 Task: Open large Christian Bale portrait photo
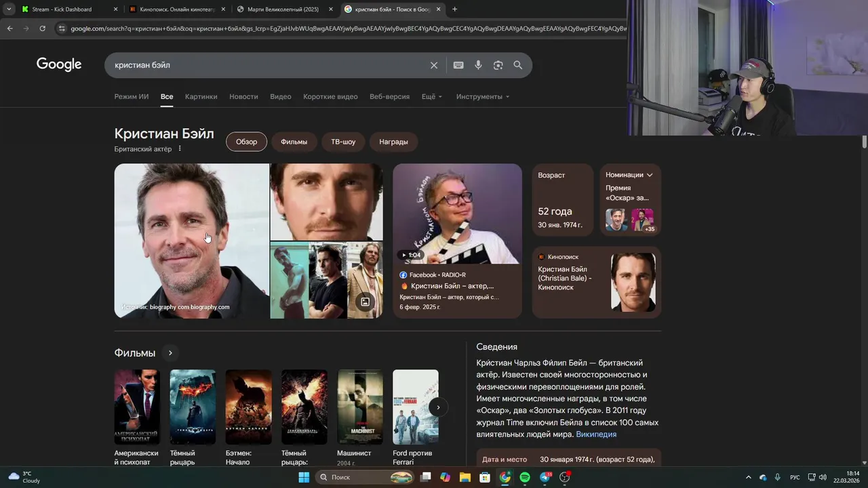192,241
